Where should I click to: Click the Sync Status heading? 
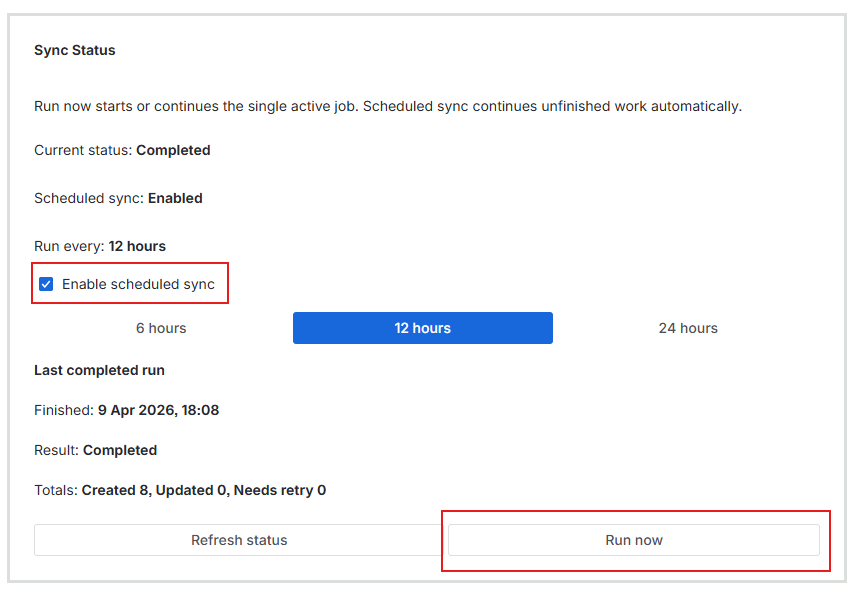point(75,49)
